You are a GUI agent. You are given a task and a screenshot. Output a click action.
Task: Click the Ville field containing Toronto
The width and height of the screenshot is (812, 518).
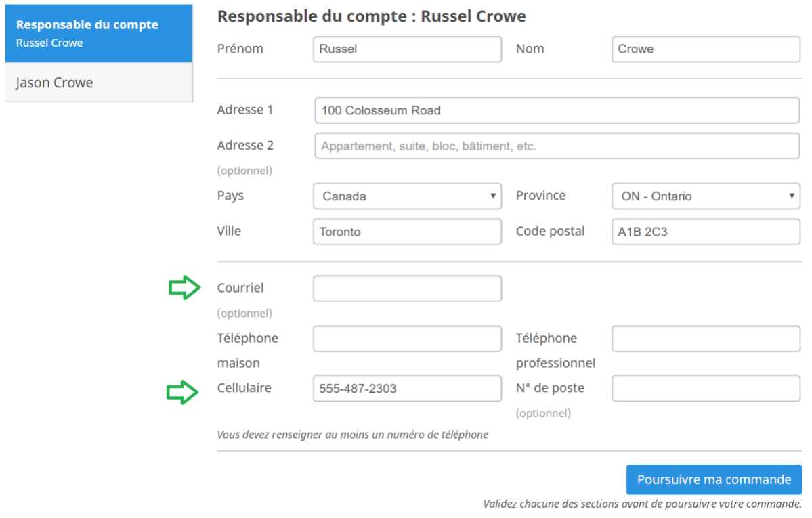407,232
